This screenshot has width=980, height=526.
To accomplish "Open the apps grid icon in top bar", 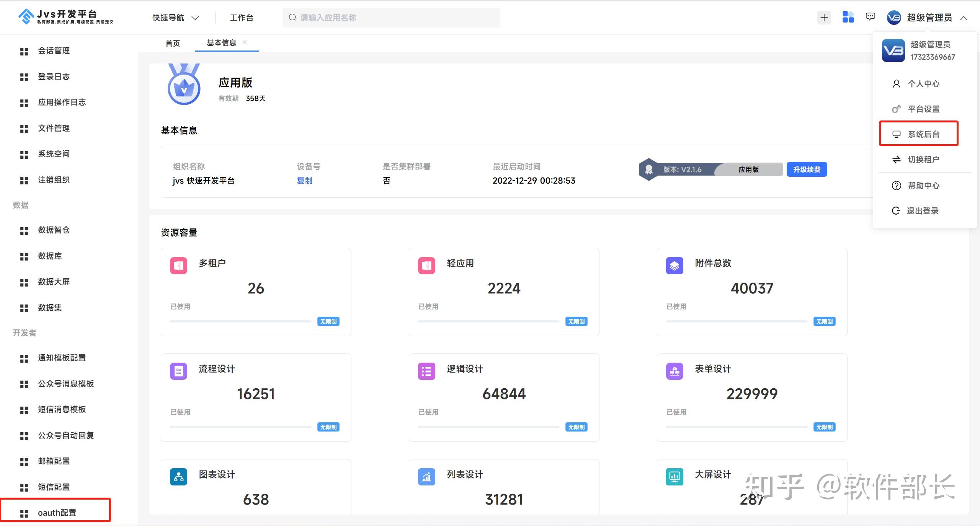I will pyautogui.click(x=848, y=17).
